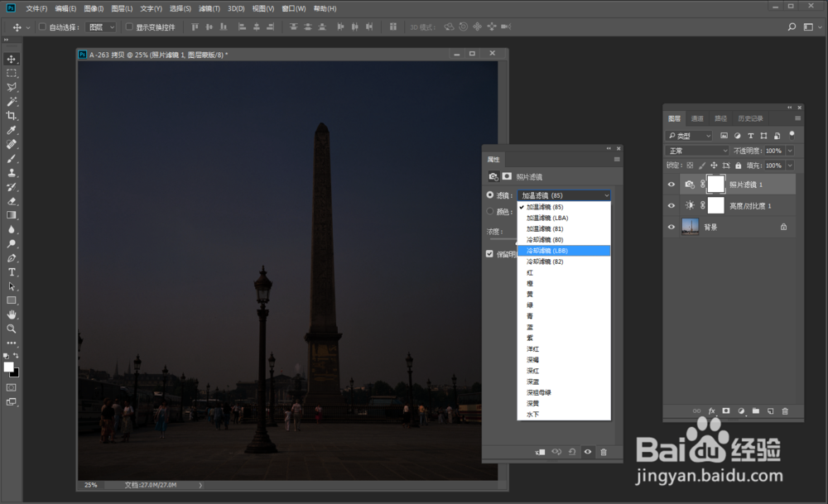
Task: Select the Crop tool
Action: (x=11, y=116)
